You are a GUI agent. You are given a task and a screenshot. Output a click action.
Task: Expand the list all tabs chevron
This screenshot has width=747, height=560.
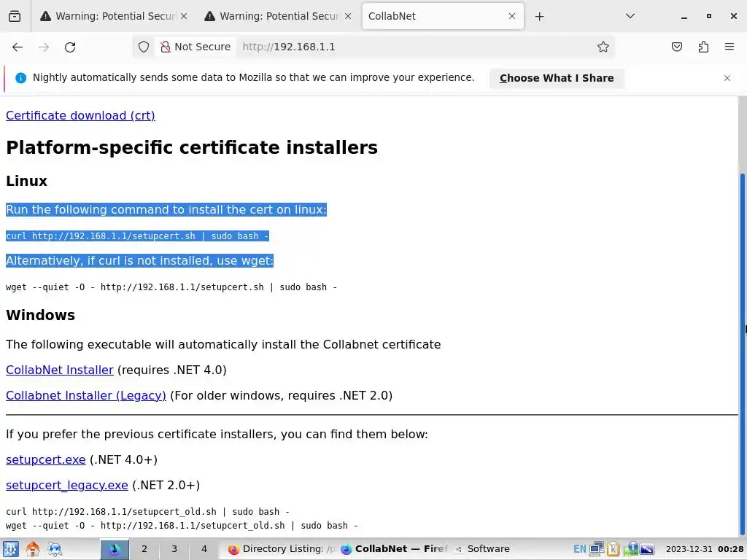(630, 16)
